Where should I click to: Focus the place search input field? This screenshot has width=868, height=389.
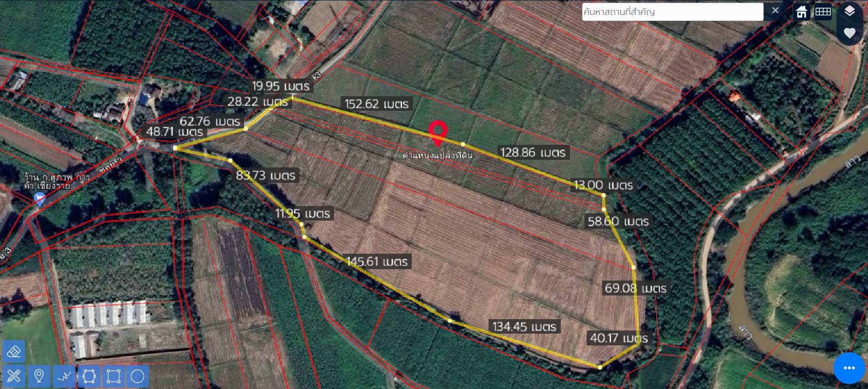[x=672, y=12]
